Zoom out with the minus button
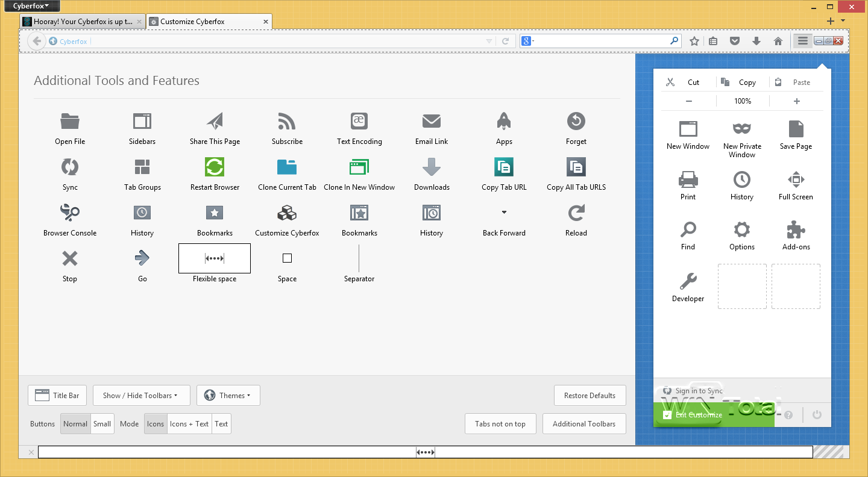 click(688, 101)
